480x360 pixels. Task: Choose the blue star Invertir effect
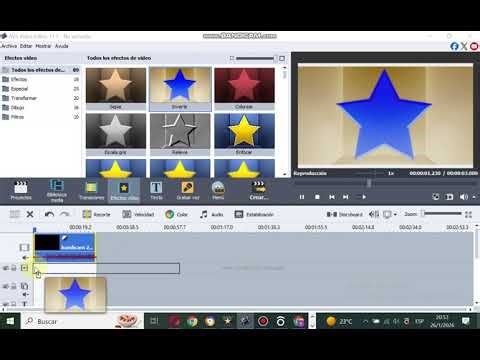[x=180, y=89]
